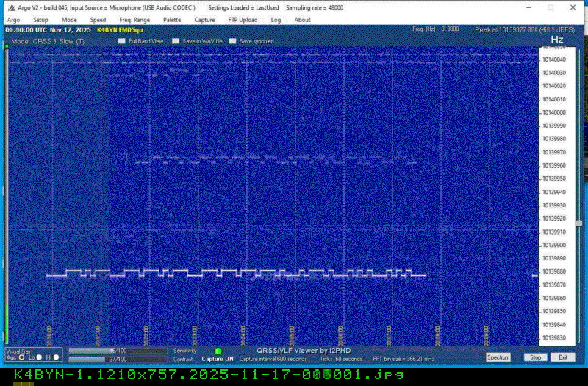The image size is (588, 386).
Task: Click the Exit button
Action: (562, 357)
